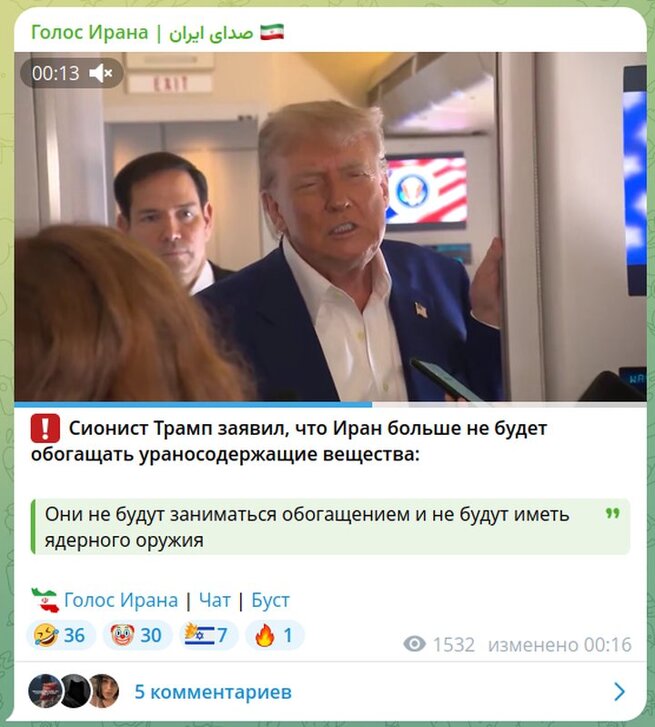Open the Голос Ирана channel link
Viewport: 655px width, 727px height.
[121, 600]
